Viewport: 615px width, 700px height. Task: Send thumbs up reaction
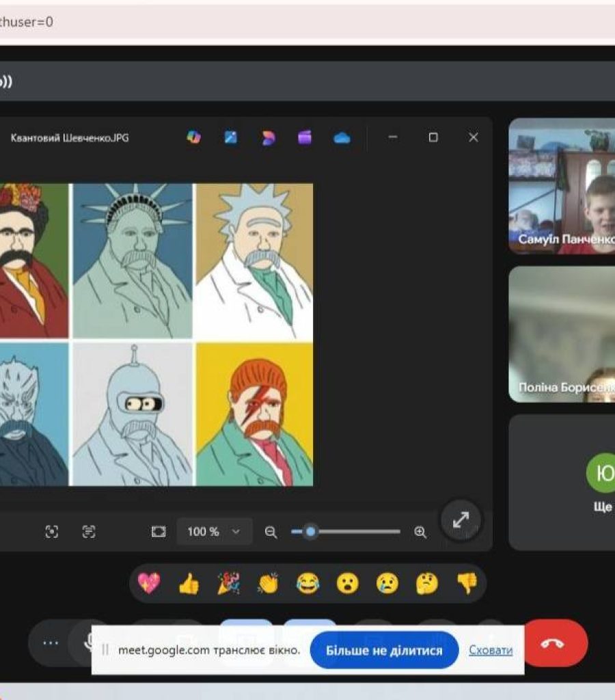click(x=189, y=583)
